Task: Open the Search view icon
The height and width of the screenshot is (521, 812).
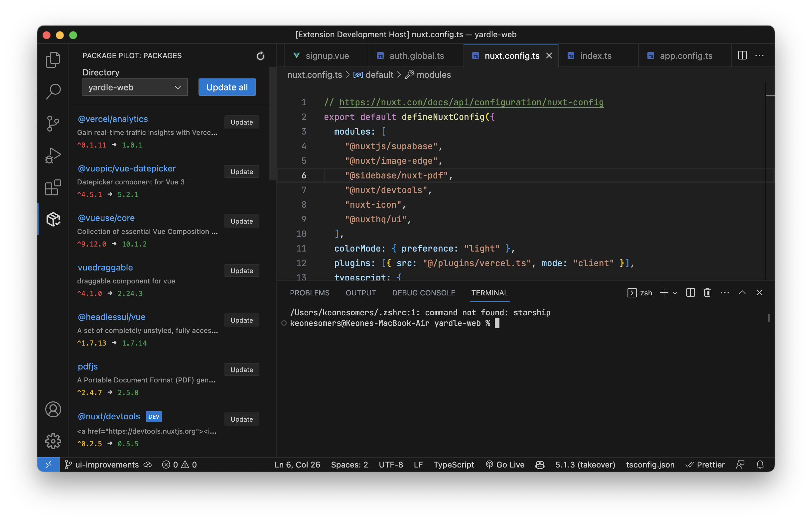Action: (53, 91)
